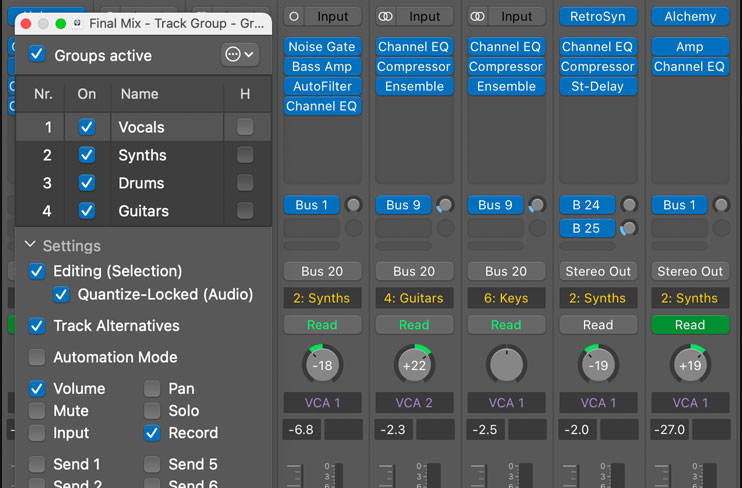Adjust Bus 9 send knob on 4: Guitars strip
This screenshot has height=488, width=742.
(x=445, y=205)
